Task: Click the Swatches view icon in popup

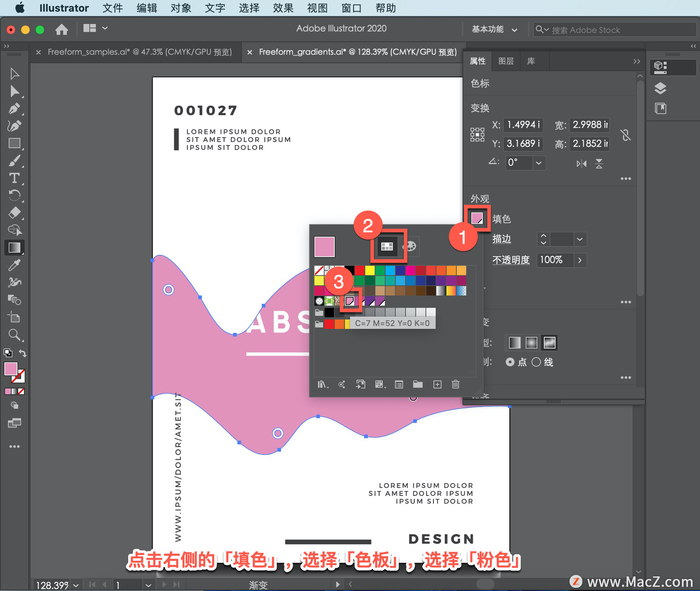Action: coord(387,246)
